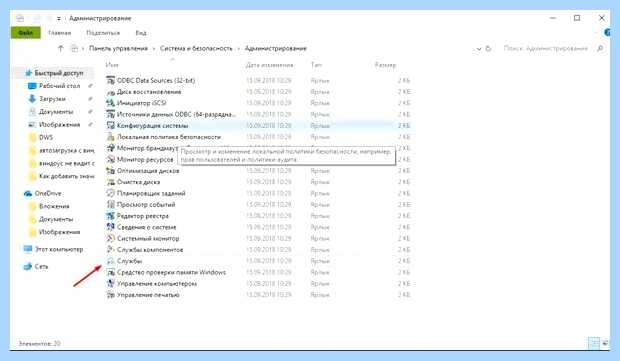Click the Поиск: Администрирование search field

[546, 48]
